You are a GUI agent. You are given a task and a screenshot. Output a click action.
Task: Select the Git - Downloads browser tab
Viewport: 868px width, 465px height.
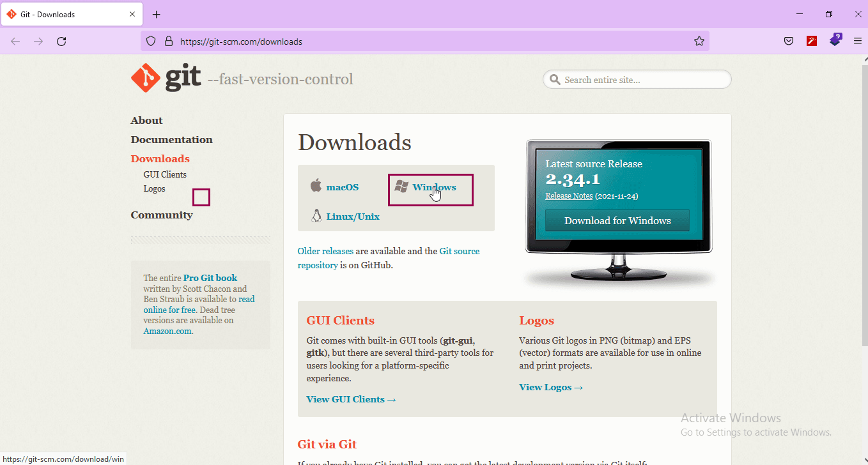(x=72, y=14)
